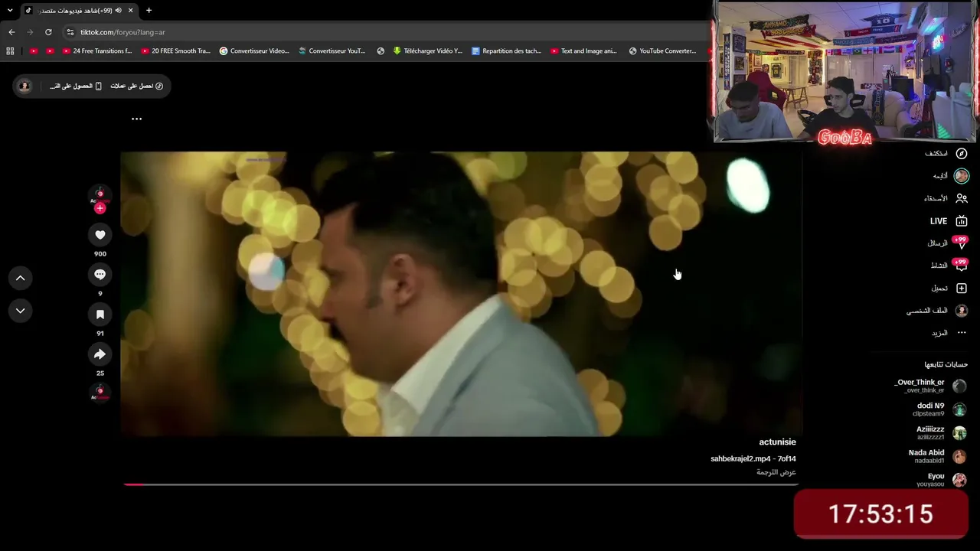Click the show translation link under the caption
This screenshot has height=551, width=980.
pyautogui.click(x=776, y=472)
